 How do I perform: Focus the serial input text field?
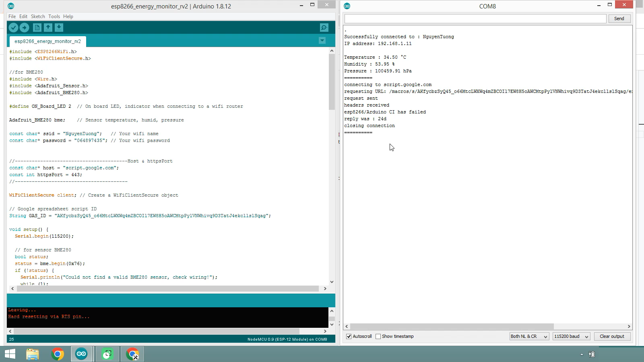pos(475,19)
